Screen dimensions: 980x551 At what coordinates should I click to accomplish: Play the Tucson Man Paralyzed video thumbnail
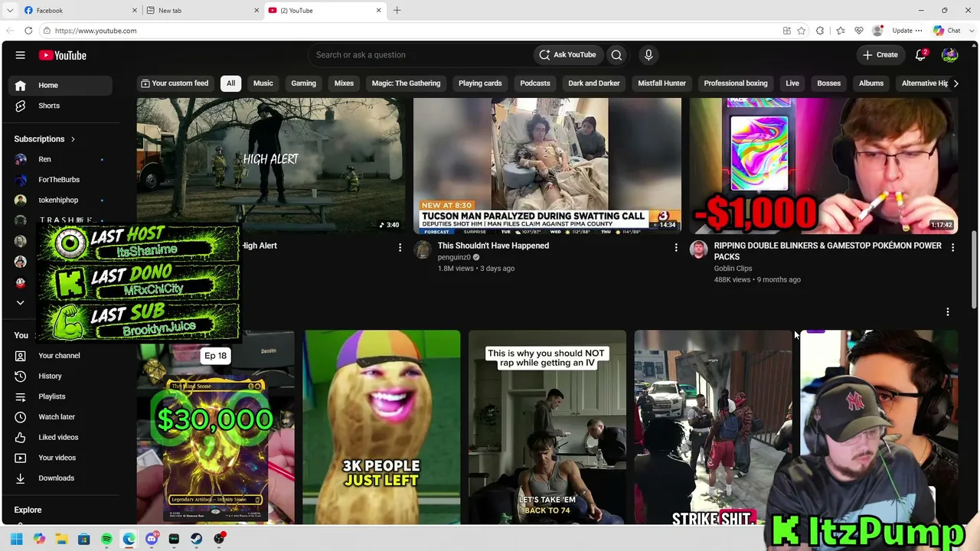click(x=547, y=165)
